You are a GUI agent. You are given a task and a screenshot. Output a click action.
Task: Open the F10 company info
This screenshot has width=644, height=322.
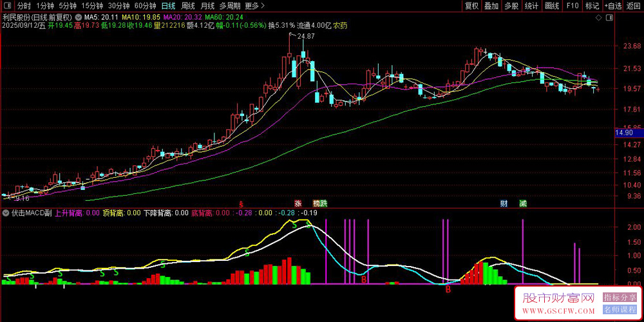572,6
